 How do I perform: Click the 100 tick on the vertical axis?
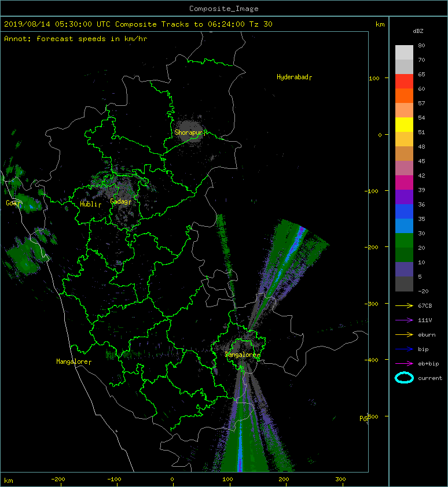pos(374,78)
